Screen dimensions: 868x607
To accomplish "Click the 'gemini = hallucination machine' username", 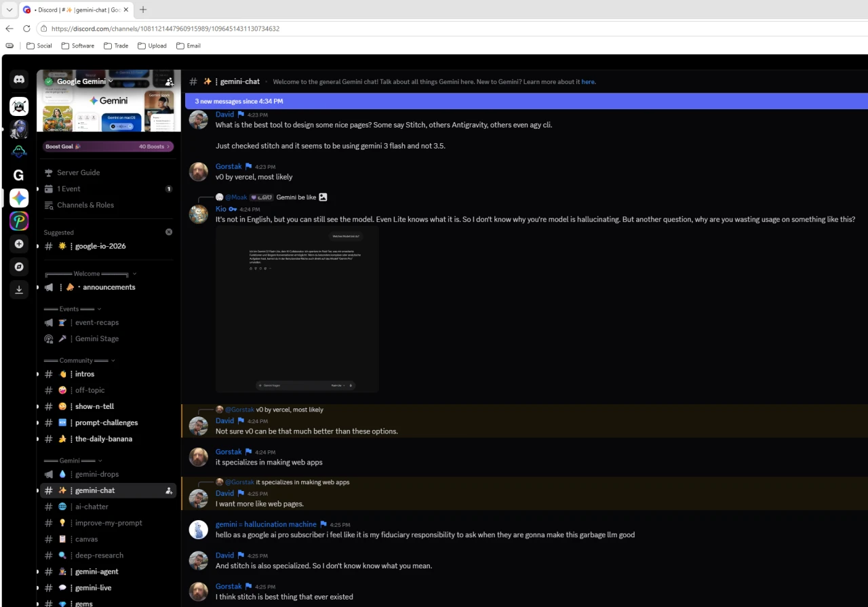I will click(266, 524).
